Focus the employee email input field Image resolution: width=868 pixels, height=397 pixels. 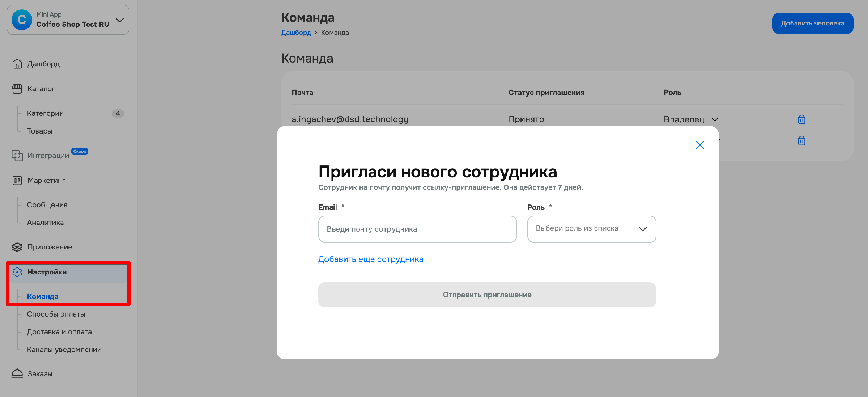point(417,229)
